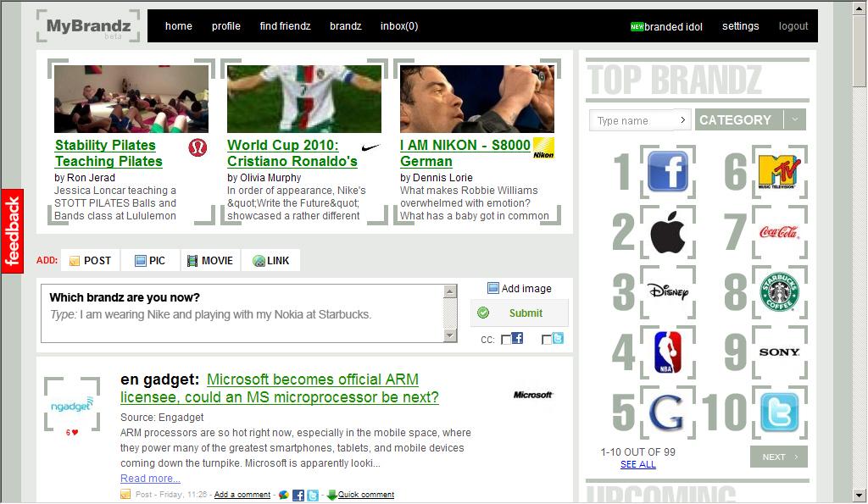Click the Nike swoosh beside World Cup 2010
Viewport: 868px width, 504px height.
click(370, 147)
